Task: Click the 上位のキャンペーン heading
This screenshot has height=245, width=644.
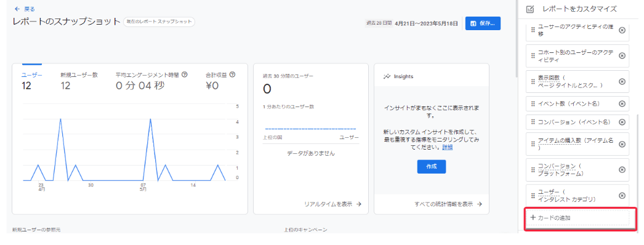Action: click(x=305, y=230)
